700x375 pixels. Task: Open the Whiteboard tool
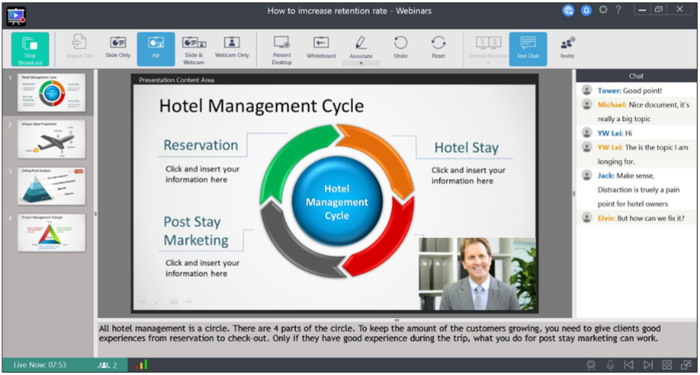coord(321,48)
